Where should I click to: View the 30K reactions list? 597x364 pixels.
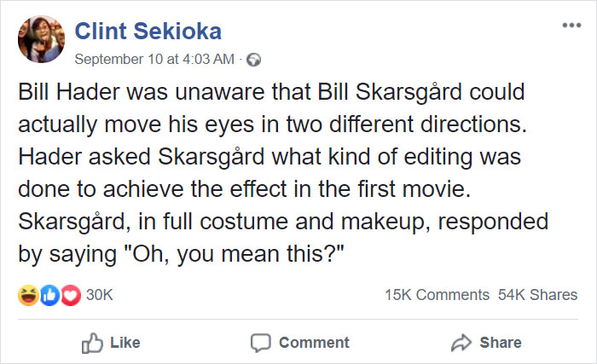101,295
